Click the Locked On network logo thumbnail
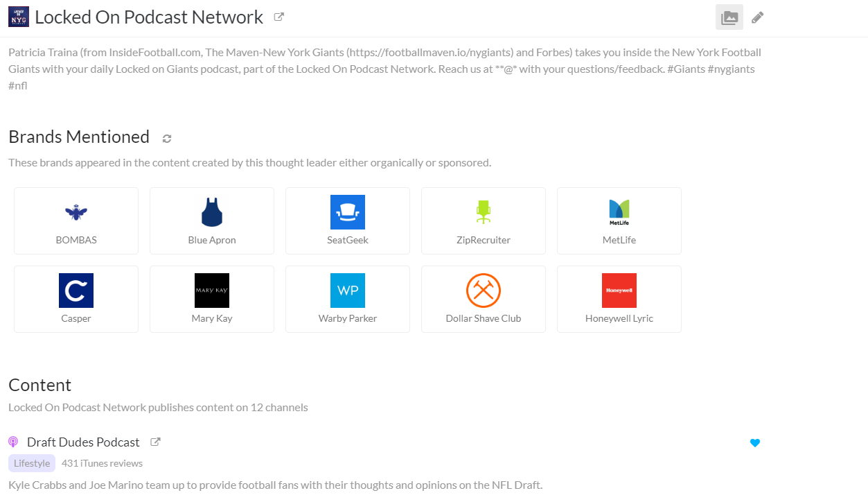The image size is (868, 502). click(x=19, y=17)
